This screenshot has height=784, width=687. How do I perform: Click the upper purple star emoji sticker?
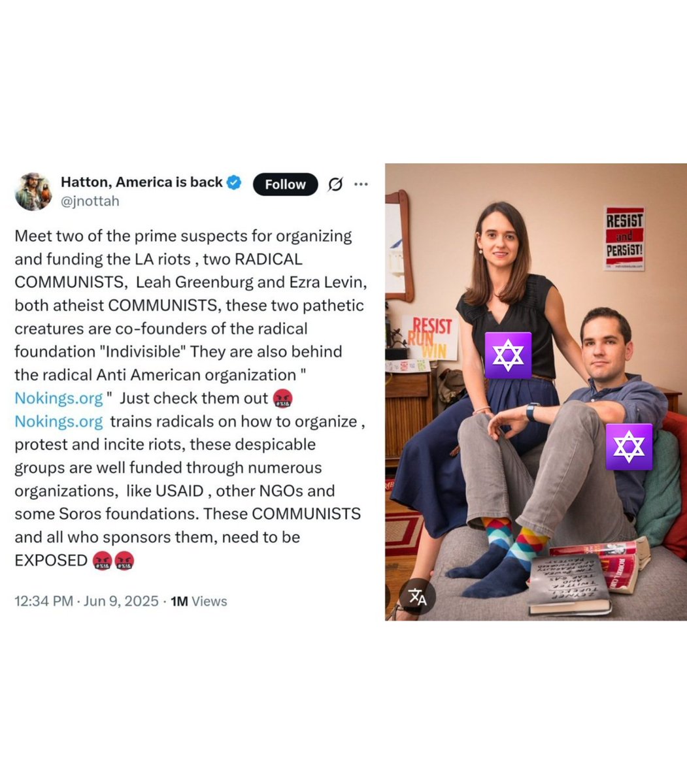508,355
